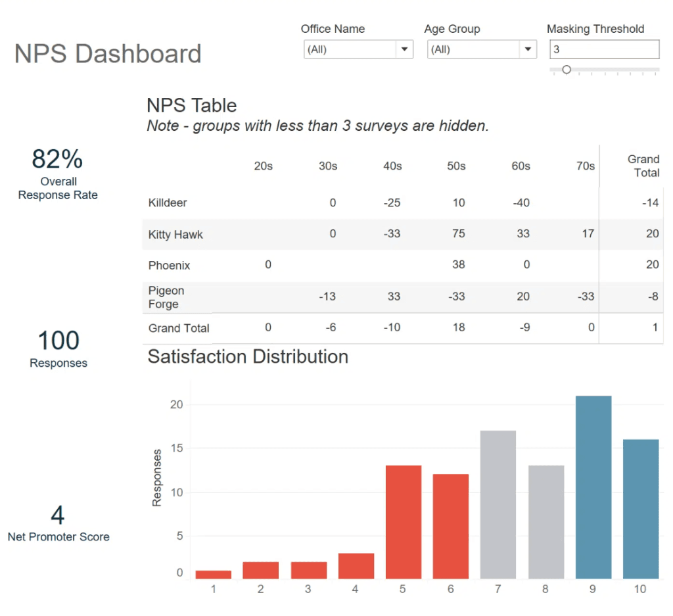Image resolution: width=673 pixels, height=616 pixels.
Task: Click the Masking Threshold input field
Action: point(604,49)
